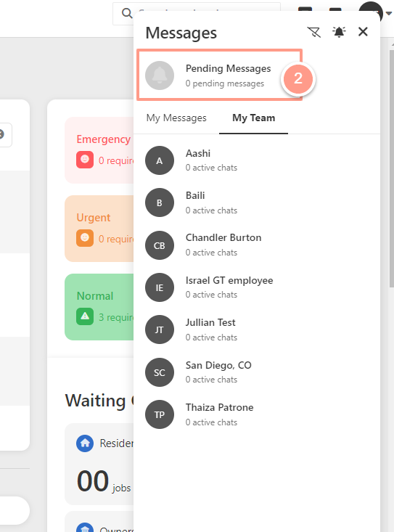Select Jullian Test team member
The height and width of the screenshot is (532, 394).
coord(257,330)
